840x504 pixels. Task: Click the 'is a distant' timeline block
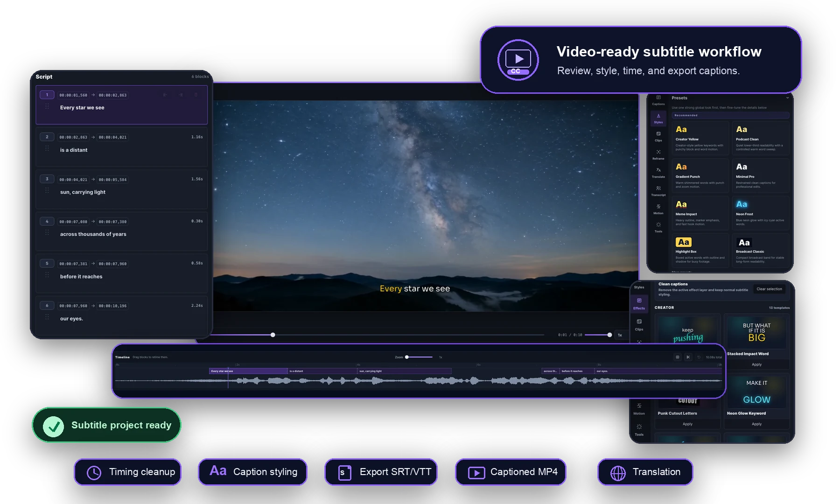coord(322,371)
